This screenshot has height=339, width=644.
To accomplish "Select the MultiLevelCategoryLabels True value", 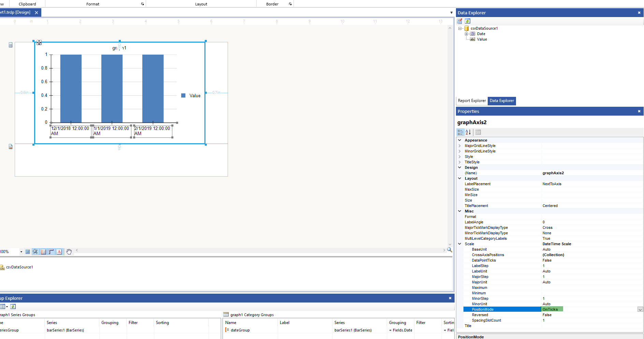I will 592,238.
